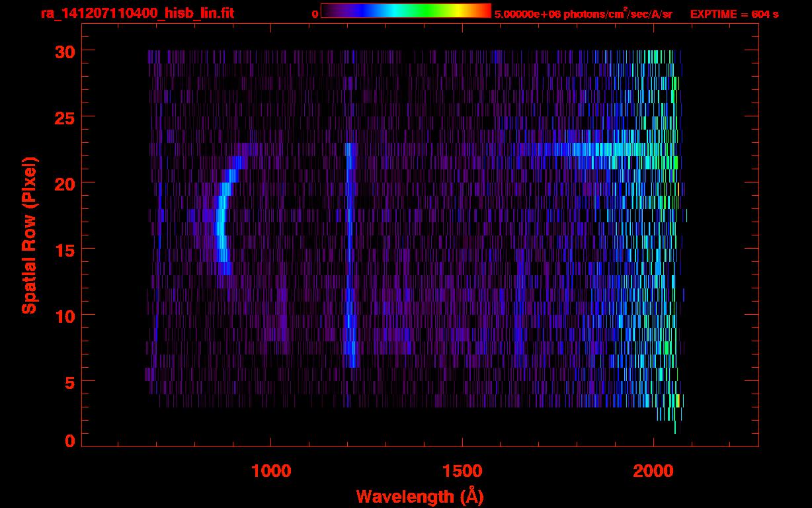Screen dimensions: 812x508
Task: Click the 0 spatial row tick label
Action: [x=69, y=441]
